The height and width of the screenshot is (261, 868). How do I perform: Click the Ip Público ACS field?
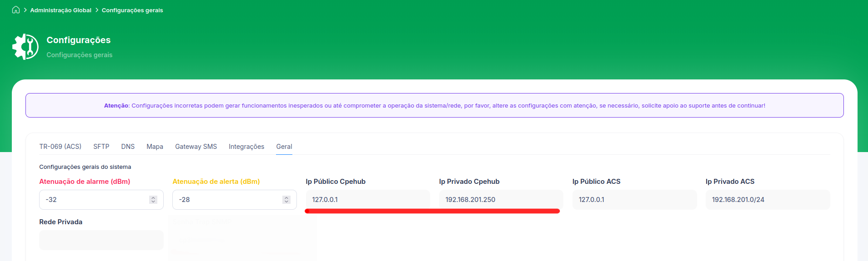[635, 200]
